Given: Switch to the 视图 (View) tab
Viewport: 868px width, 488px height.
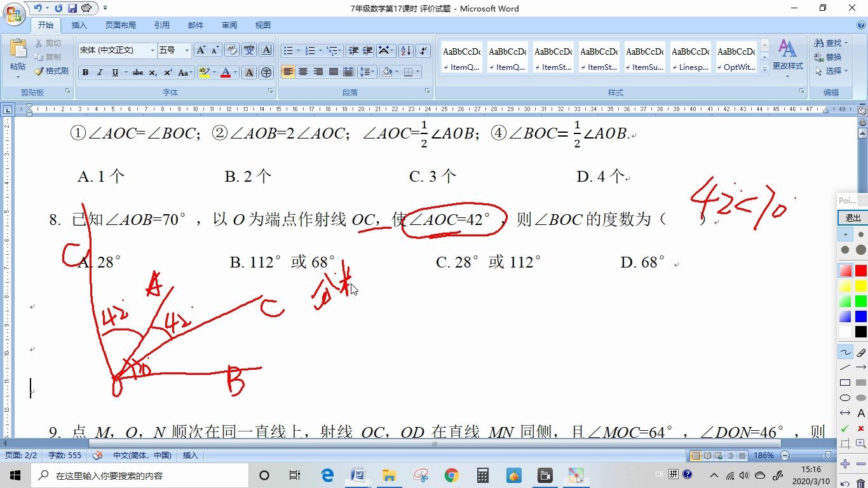Looking at the screenshot, I should [263, 25].
